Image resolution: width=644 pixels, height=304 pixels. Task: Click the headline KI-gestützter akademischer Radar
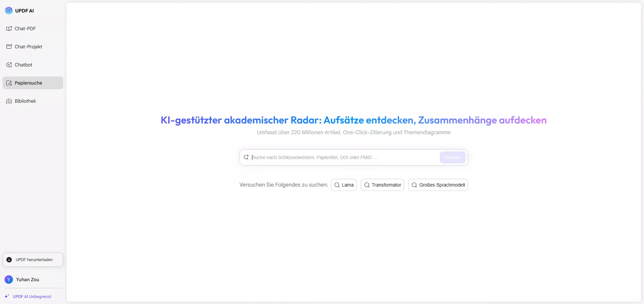(354, 120)
